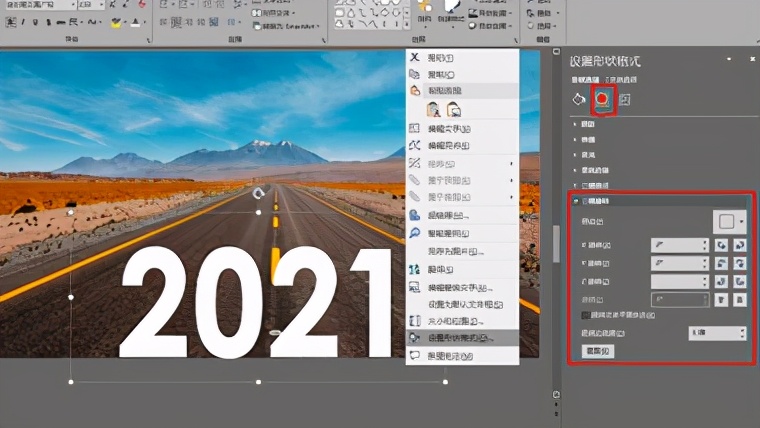The image size is (760, 428).
Task: Click the Paragraph group dialog launcher
Action: 324,40
